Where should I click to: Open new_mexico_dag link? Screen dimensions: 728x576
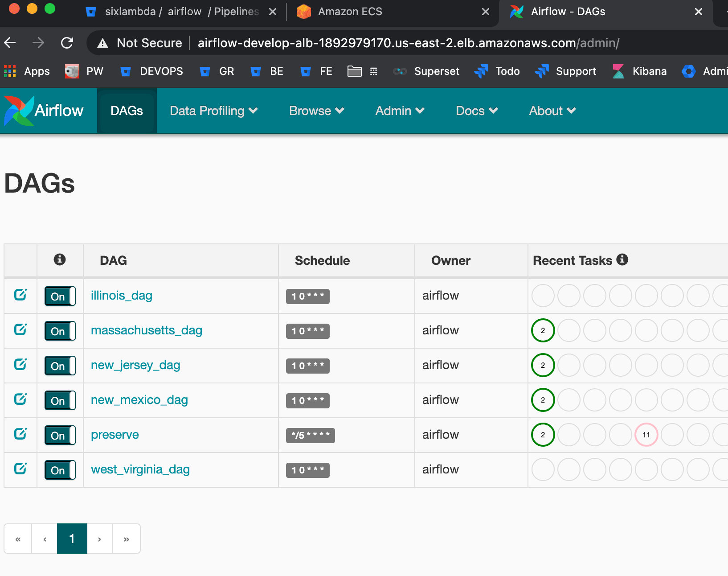(x=139, y=400)
